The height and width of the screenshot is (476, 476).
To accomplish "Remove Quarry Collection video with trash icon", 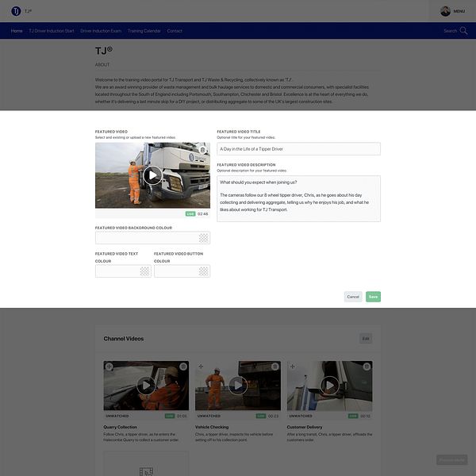I will (x=183, y=367).
